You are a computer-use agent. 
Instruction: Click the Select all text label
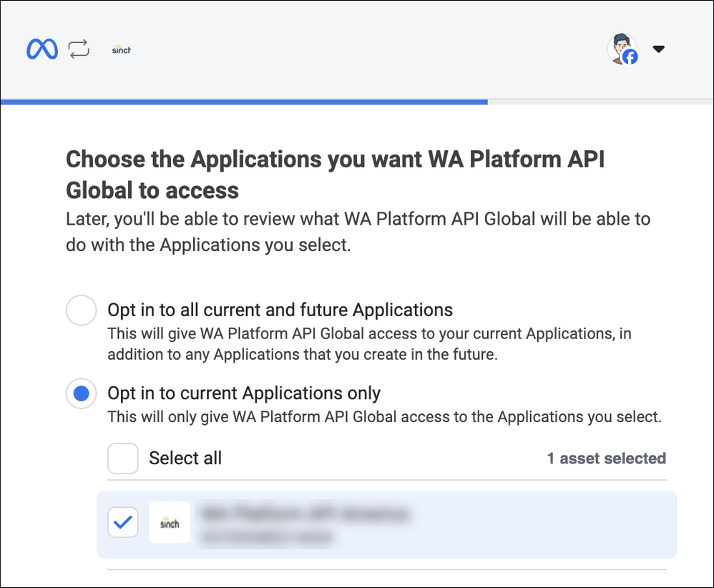[x=185, y=459]
